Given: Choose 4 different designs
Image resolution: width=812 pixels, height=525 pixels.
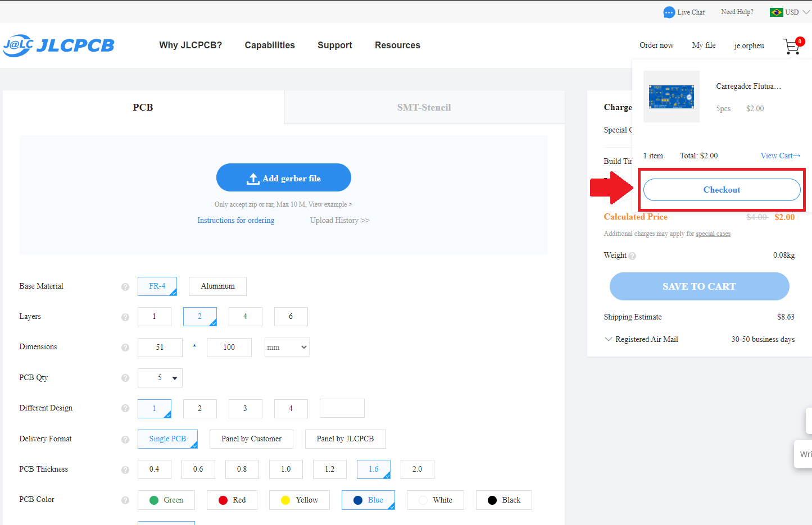Looking at the screenshot, I should pos(291,408).
